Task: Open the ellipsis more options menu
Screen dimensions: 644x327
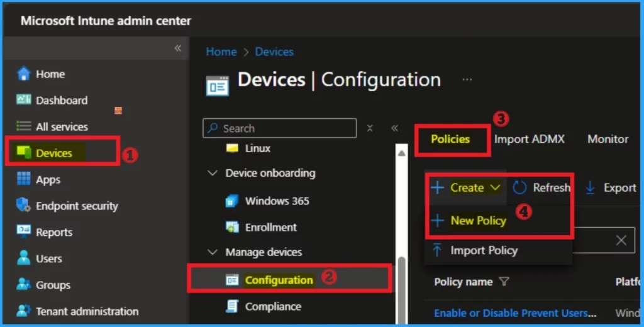Action: click(467, 79)
